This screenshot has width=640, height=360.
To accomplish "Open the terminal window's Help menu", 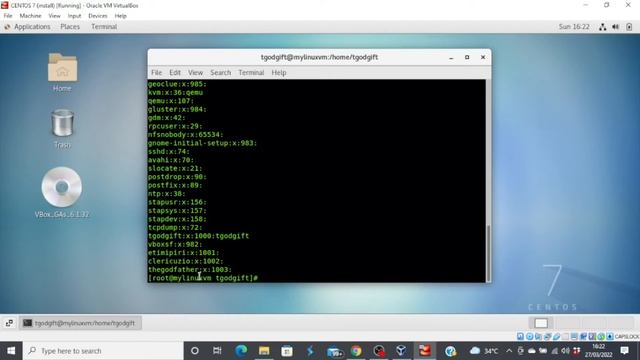I will coord(279,72).
